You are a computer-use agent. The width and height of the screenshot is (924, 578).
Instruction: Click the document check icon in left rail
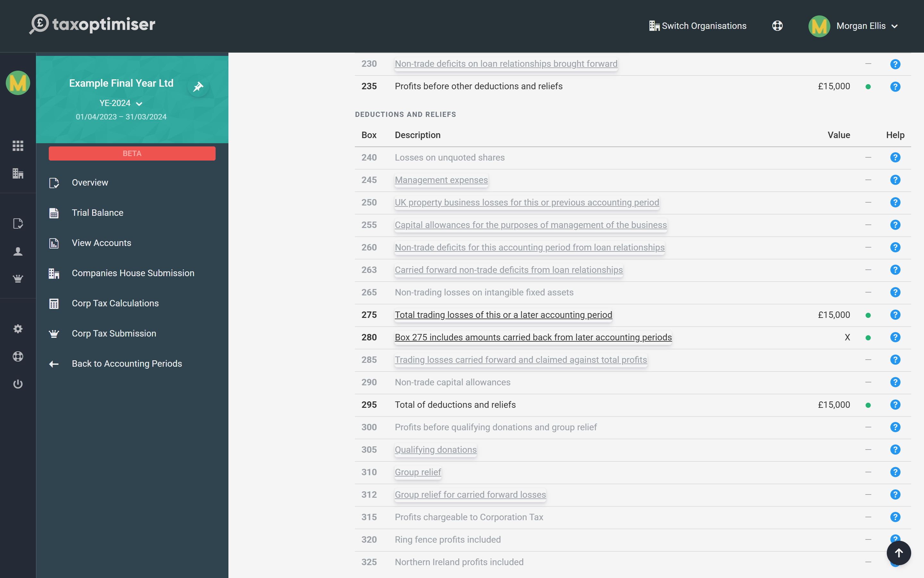18,223
